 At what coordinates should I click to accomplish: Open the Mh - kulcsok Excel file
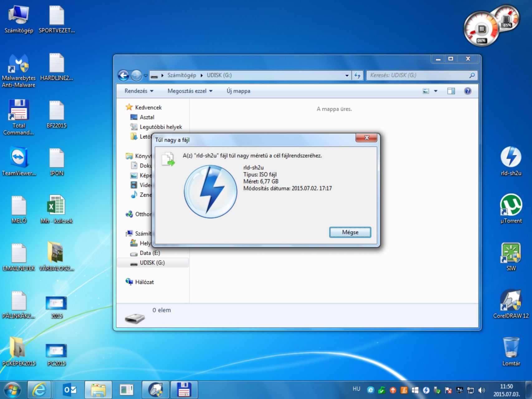pyautogui.click(x=56, y=209)
